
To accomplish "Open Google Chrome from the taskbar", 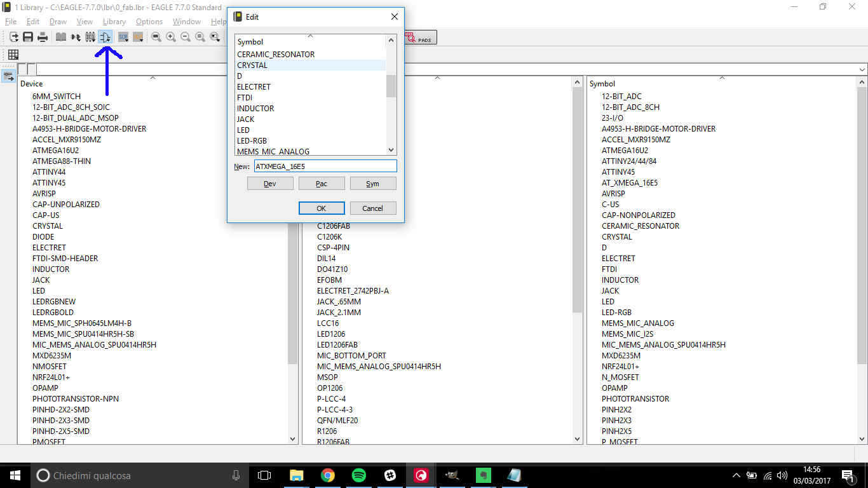I will pos(328,475).
